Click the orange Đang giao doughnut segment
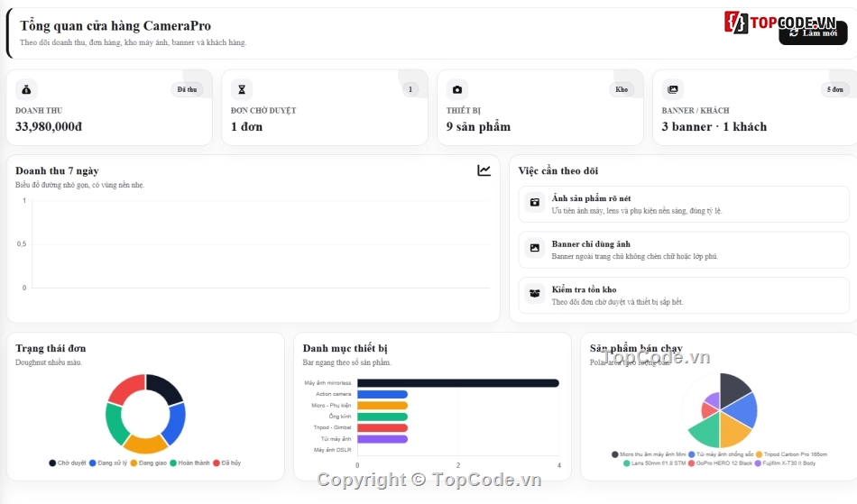This screenshot has height=504, width=857. pyautogui.click(x=145, y=444)
